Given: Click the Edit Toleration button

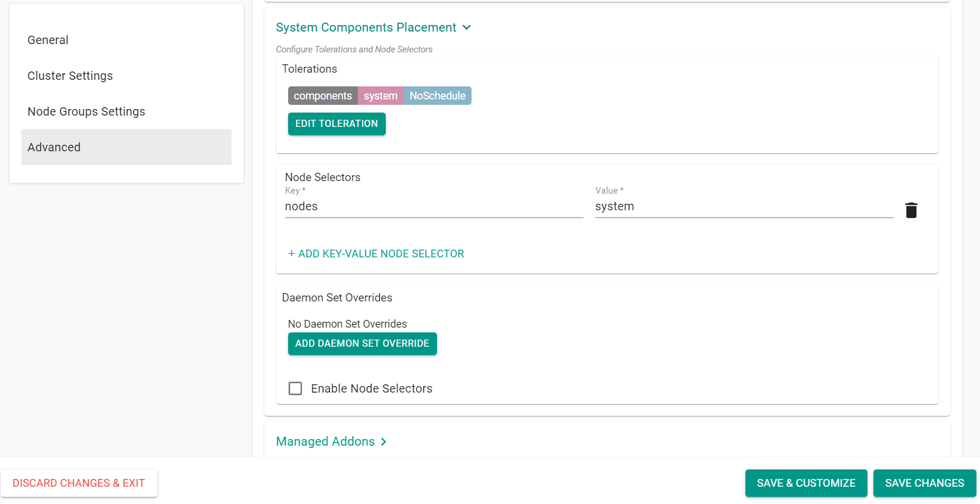Looking at the screenshot, I should click(337, 124).
